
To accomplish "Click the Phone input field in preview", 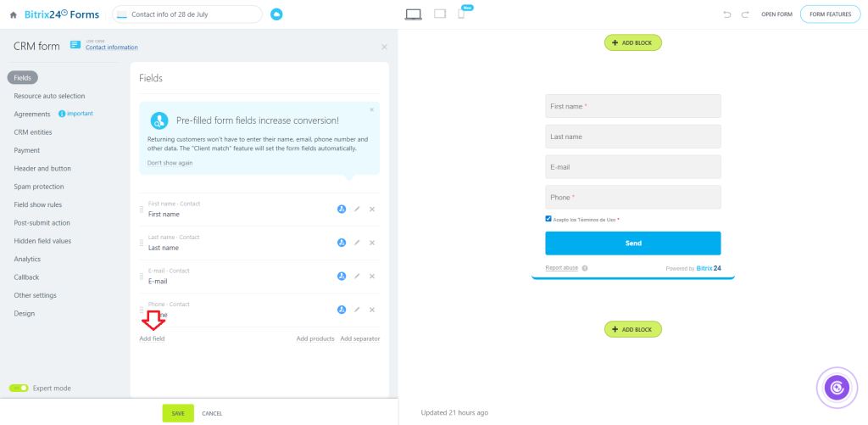I will pos(632,197).
